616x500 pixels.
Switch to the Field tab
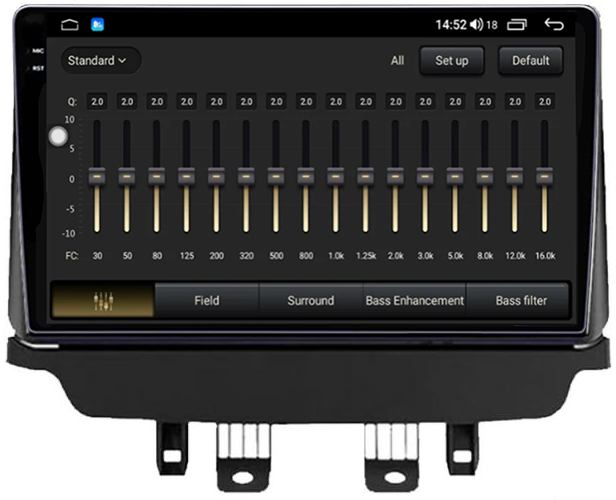[207, 300]
